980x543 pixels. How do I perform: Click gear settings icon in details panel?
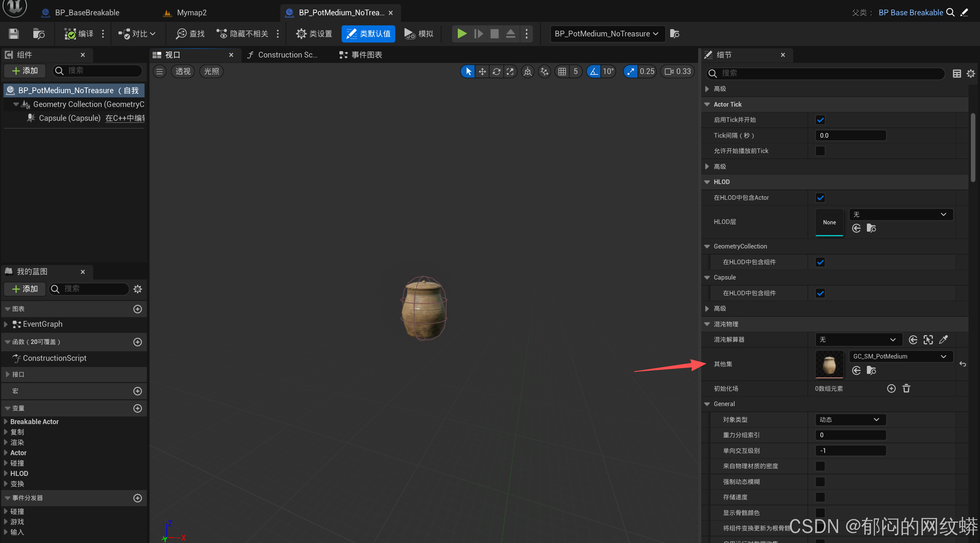(x=971, y=73)
